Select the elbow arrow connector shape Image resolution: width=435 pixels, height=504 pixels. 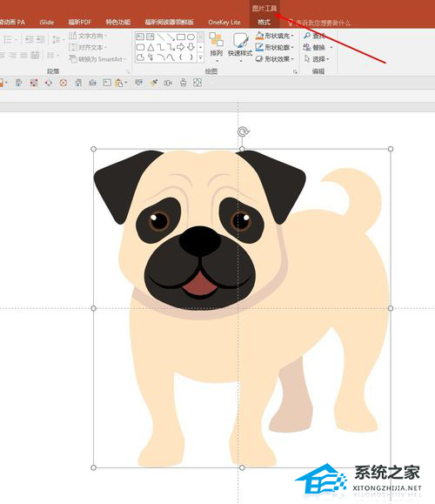coord(171,47)
